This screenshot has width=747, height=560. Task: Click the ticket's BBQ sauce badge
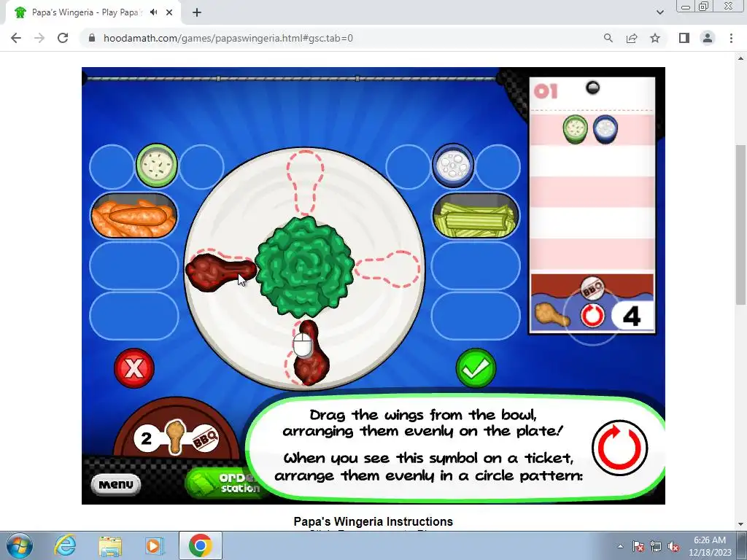tap(592, 287)
